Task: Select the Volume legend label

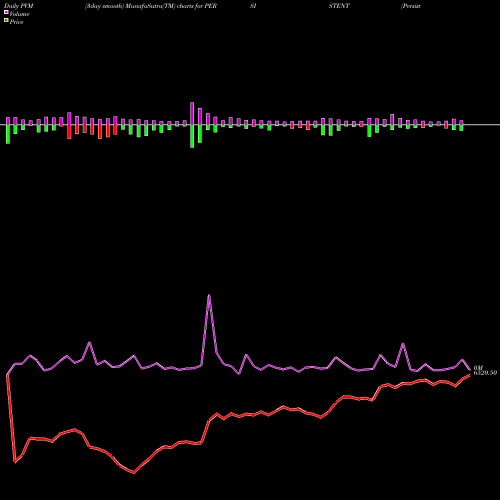Action: pyautogui.click(x=19, y=14)
